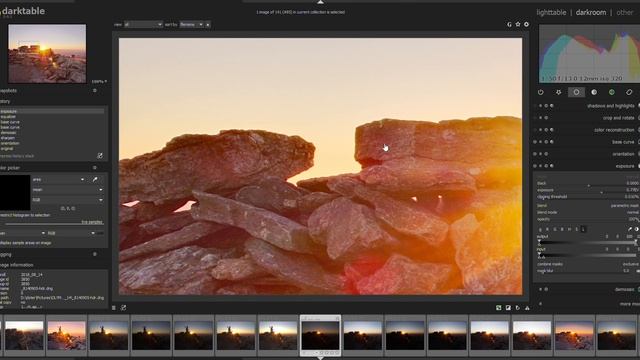Expand the base curve module

(623, 142)
